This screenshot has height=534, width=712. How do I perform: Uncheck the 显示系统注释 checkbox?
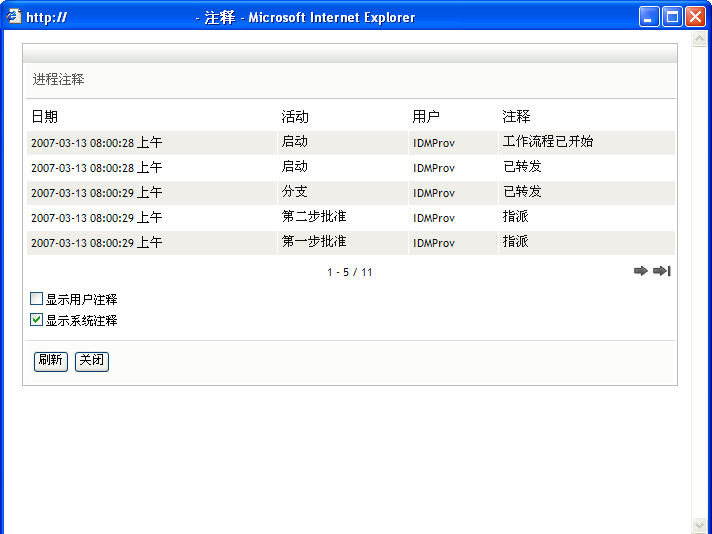click(x=36, y=320)
